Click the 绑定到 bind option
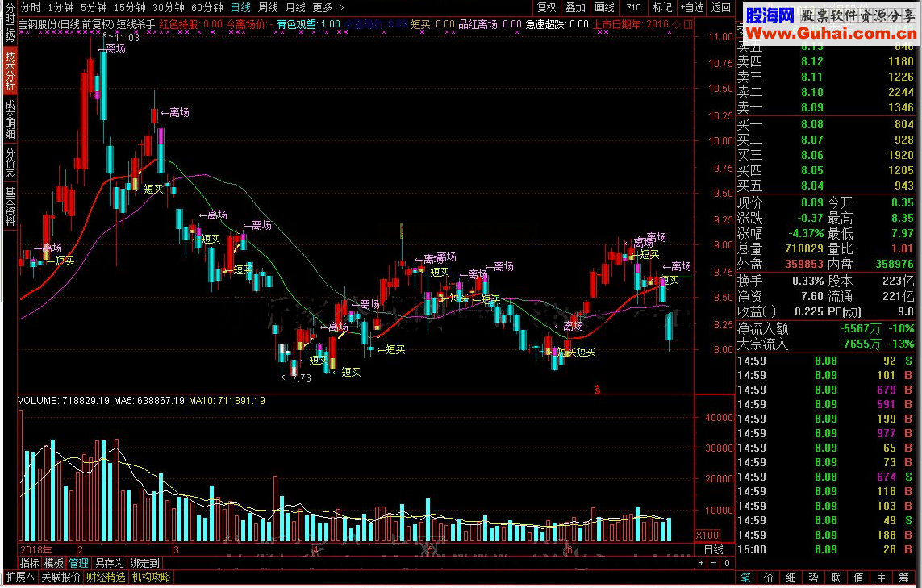Image resolution: width=922 pixels, height=588 pixels. point(144,563)
